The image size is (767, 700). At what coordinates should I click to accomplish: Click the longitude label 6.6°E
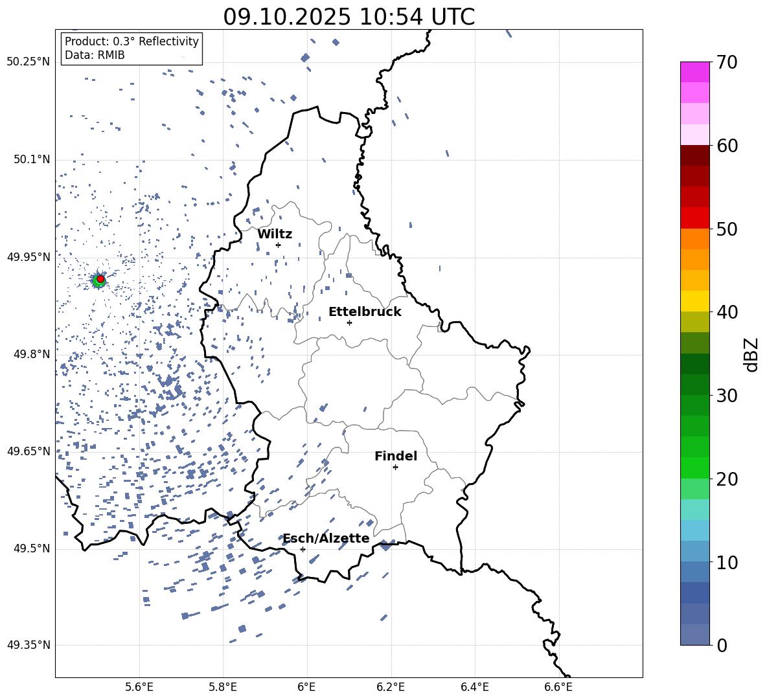pyautogui.click(x=558, y=687)
